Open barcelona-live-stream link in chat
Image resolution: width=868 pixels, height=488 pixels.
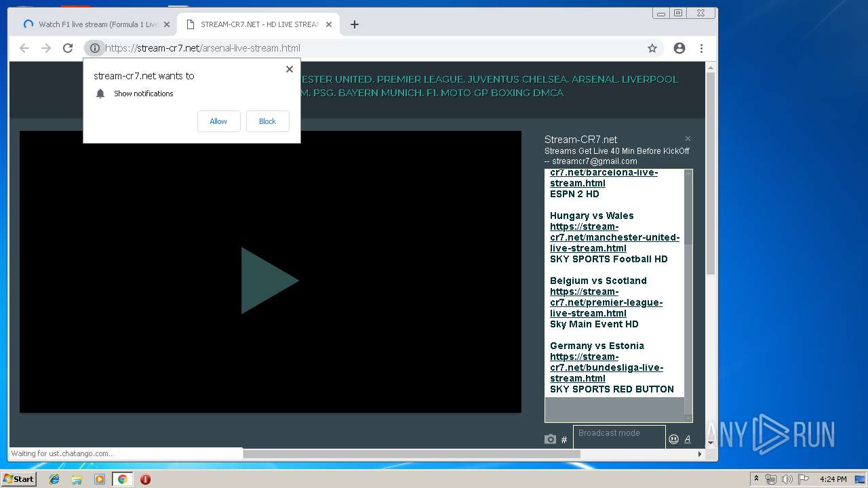pos(604,178)
